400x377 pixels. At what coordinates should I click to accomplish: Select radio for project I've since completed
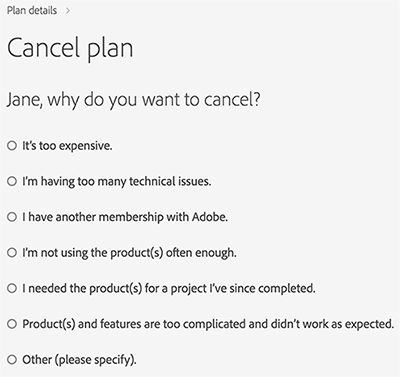(x=12, y=288)
